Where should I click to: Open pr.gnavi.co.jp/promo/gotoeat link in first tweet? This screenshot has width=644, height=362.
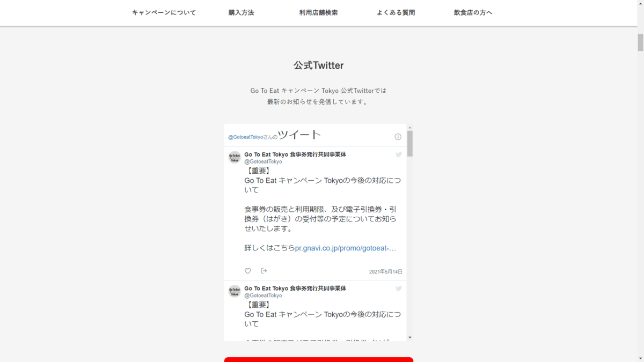[x=346, y=248]
